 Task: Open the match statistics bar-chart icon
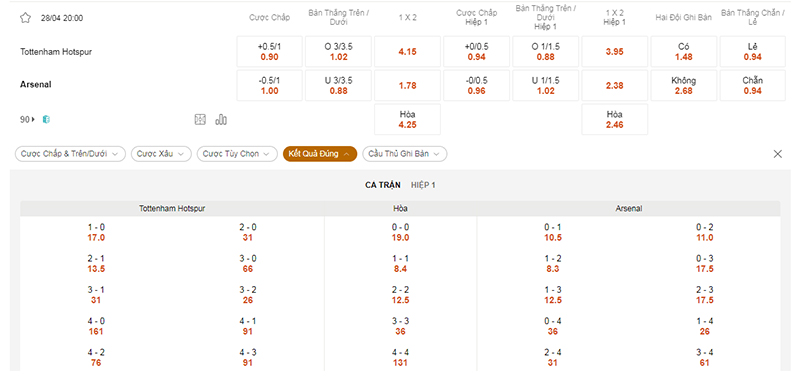tap(221, 120)
